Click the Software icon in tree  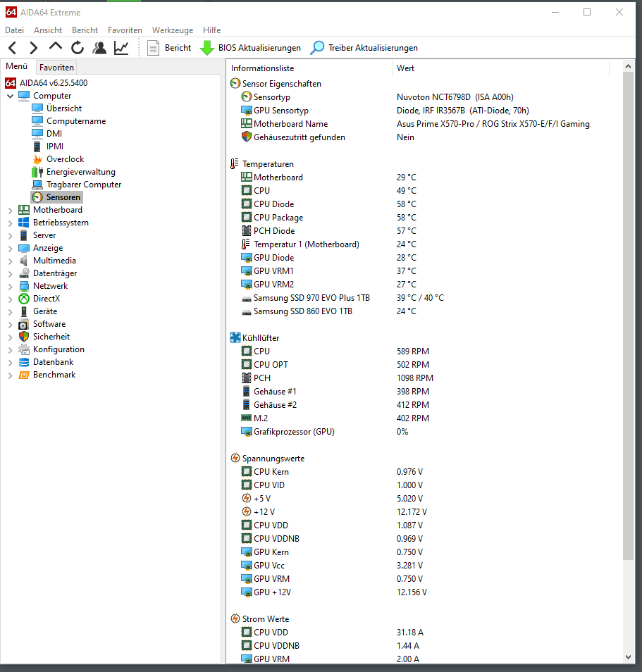(24, 325)
